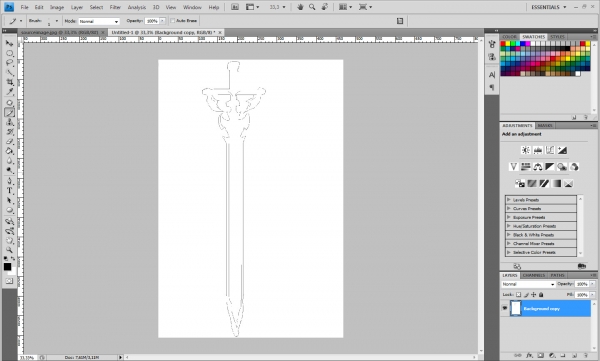Image resolution: width=600 pixels, height=361 pixels.
Task: Select the Crop tool
Action: point(10,82)
